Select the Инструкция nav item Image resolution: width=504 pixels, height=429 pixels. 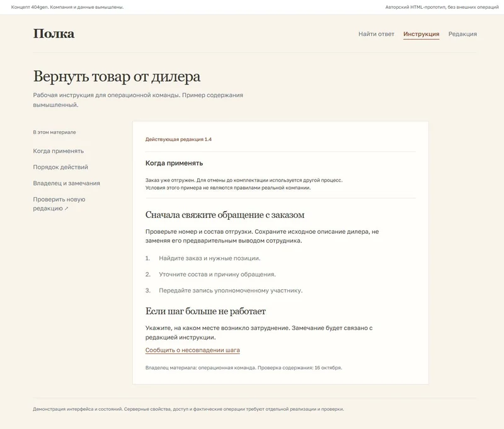tap(421, 34)
